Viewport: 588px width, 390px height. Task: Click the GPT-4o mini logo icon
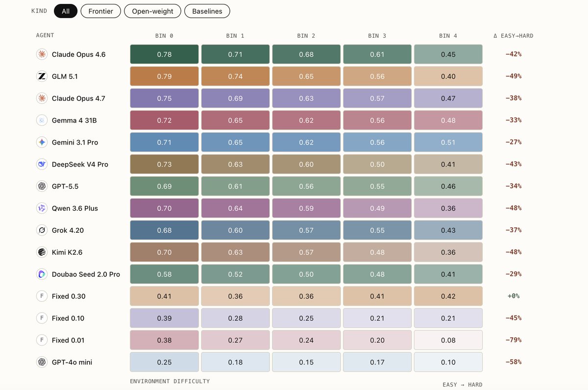(x=42, y=363)
